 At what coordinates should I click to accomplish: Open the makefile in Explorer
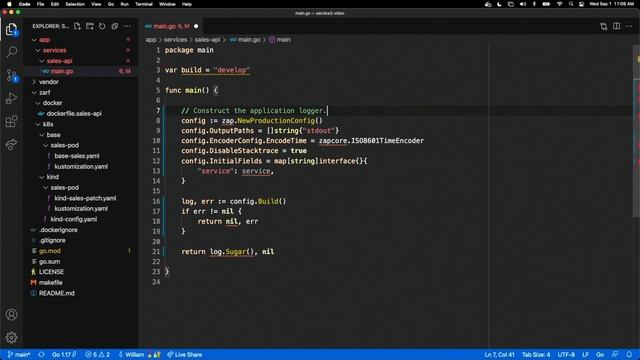pyautogui.click(x=81, y=282)
